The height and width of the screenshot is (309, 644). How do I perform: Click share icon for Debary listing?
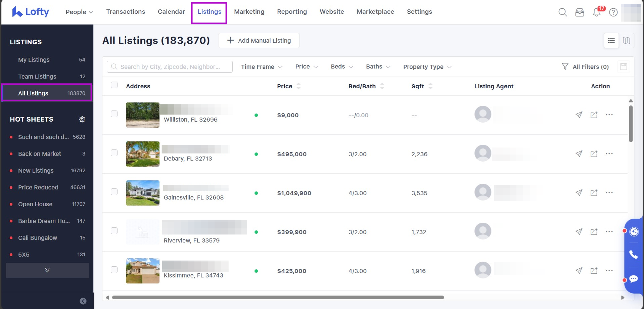pos(594,154)
